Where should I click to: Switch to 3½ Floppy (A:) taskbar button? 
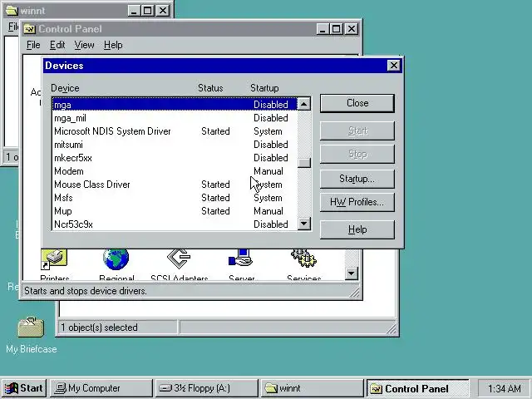pos(207,388)
